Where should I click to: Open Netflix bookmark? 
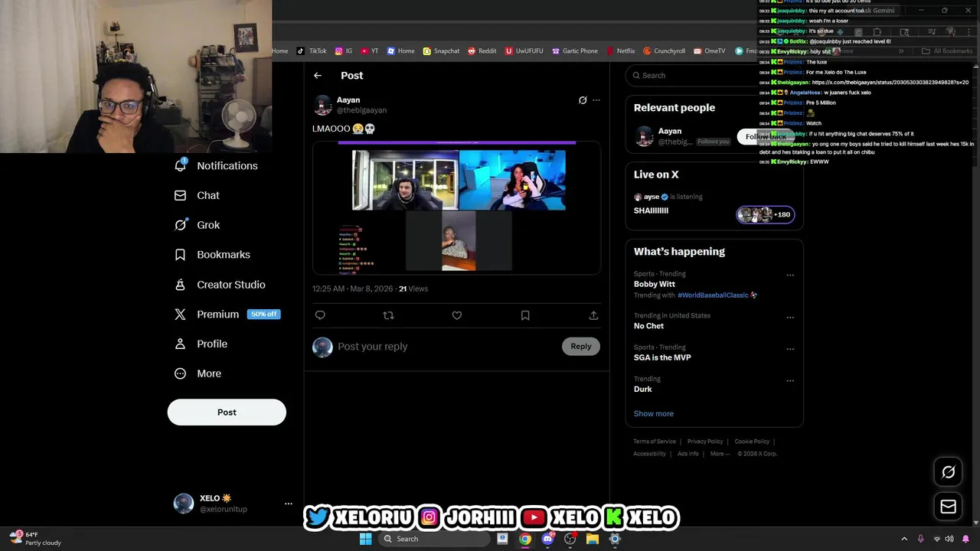(620, 51)
